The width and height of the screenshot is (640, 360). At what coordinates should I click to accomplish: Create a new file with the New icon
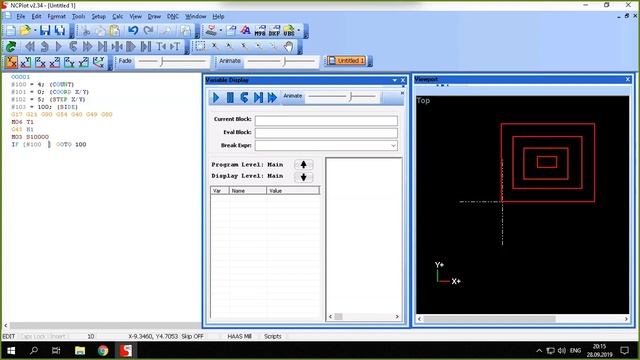11,31
